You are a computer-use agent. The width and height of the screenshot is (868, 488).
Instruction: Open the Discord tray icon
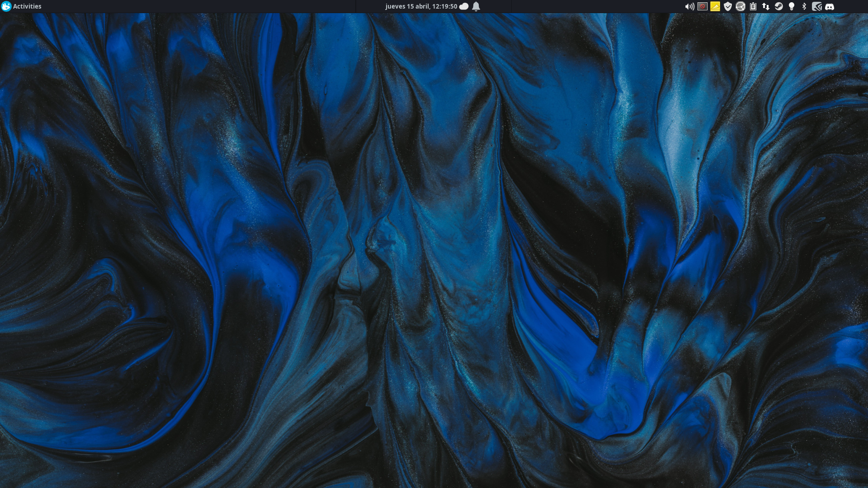[830, 6]
